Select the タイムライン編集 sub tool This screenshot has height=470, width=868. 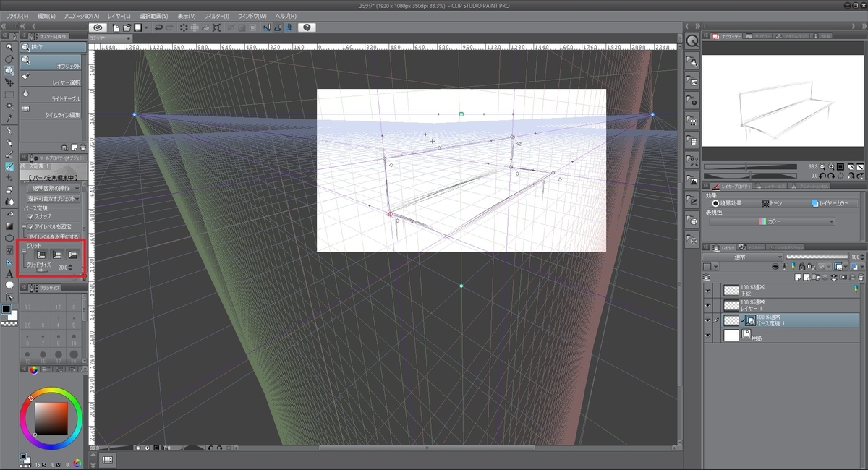pyautogui.click(x=51, y=112)
